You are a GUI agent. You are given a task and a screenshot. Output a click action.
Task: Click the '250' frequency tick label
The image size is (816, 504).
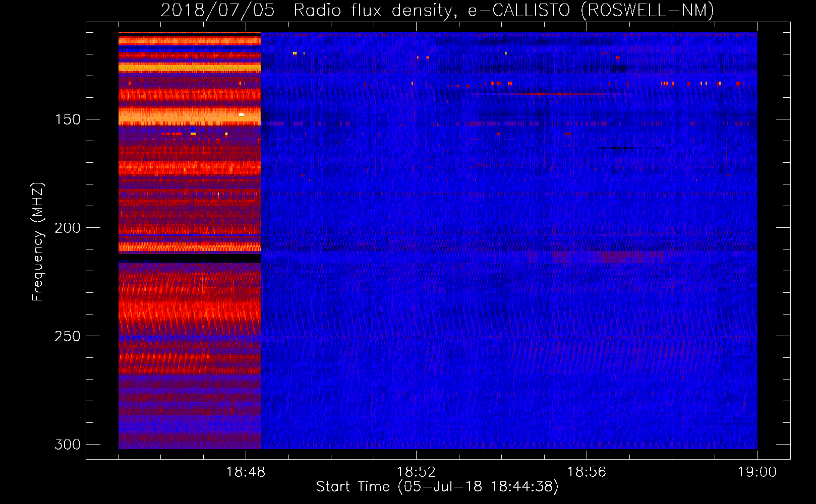(68, 336)
